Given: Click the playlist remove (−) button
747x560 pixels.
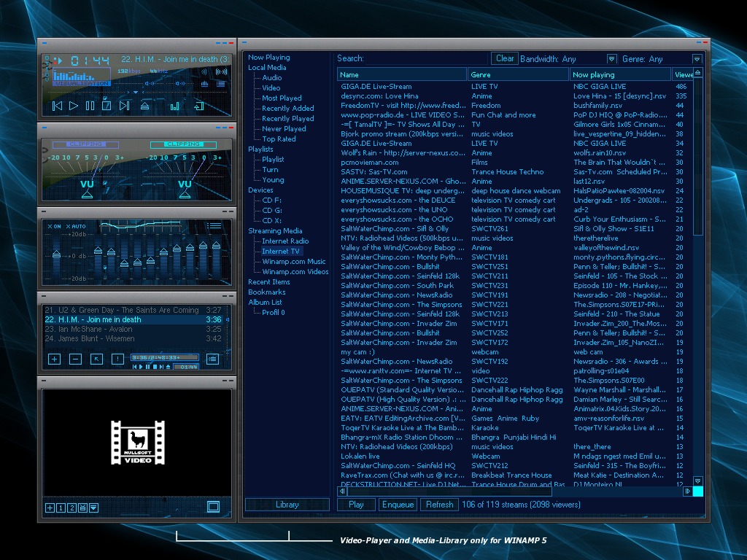Looking at the screenshot, I should pyautogui.click(x=75, y=359).
